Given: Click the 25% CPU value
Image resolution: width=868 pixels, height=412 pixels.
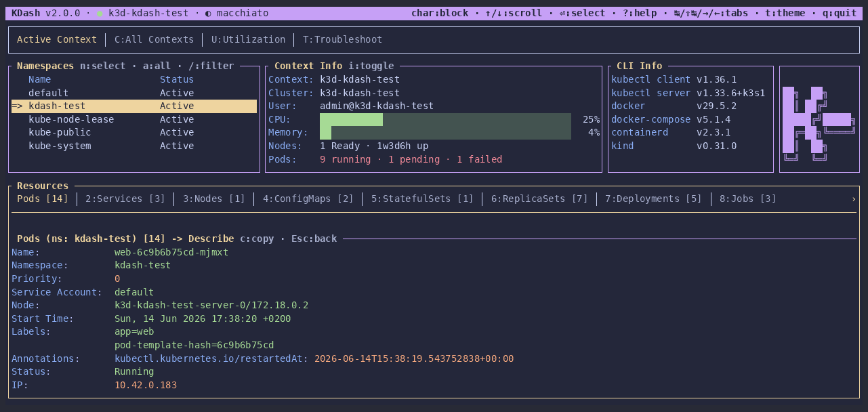Looking at the screenshot, I should pos(591,119).
